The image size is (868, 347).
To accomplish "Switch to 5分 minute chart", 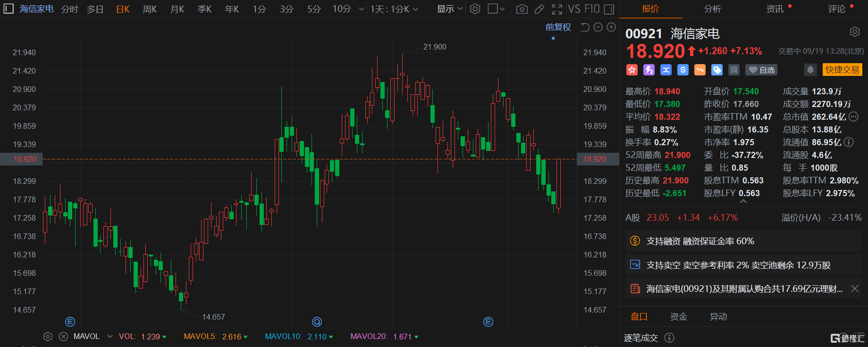I will [314, 9].
